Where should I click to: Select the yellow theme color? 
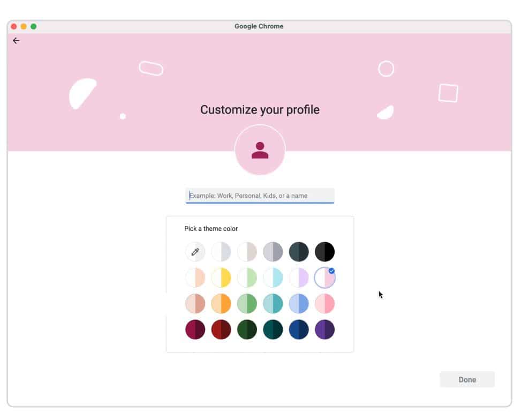(x=221, y=277)
